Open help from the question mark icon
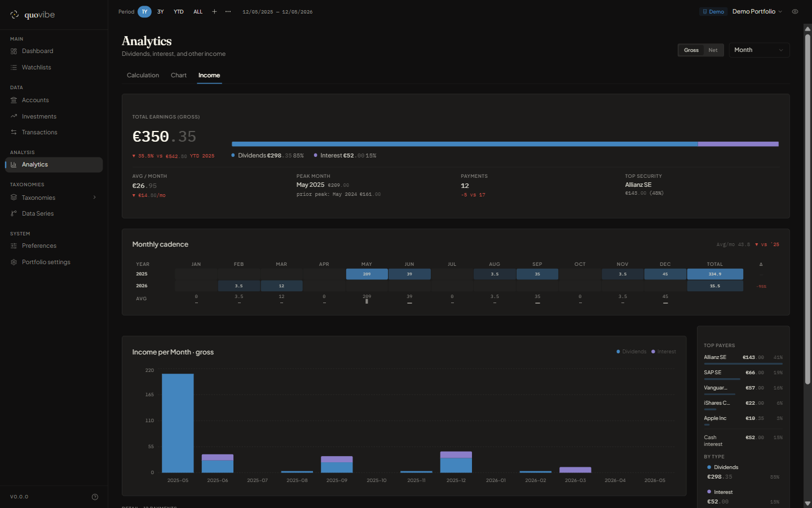This screenshot has height=508, width=812. (95, 497)
